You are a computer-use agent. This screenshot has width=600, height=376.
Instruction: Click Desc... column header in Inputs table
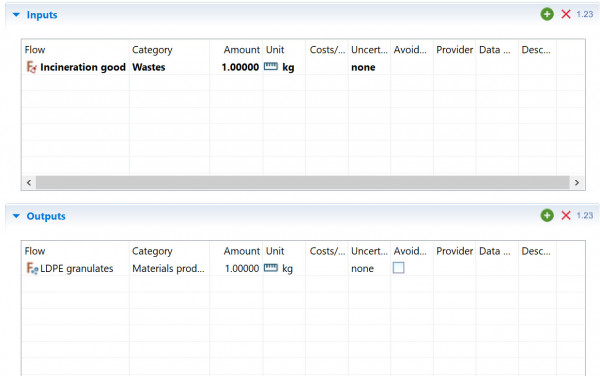point(536,50)
